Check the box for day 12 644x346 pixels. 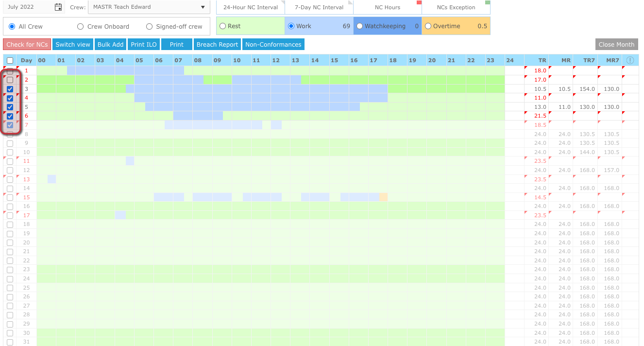(10, 170)
